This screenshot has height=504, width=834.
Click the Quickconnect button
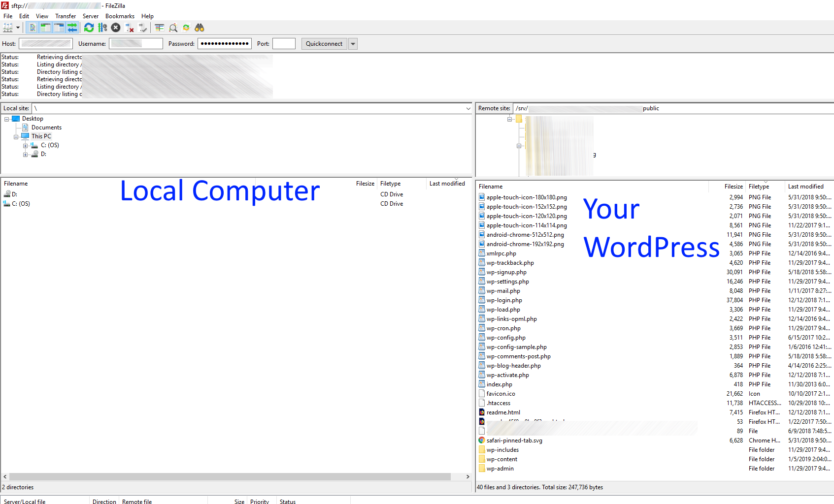tap(324, 44)
